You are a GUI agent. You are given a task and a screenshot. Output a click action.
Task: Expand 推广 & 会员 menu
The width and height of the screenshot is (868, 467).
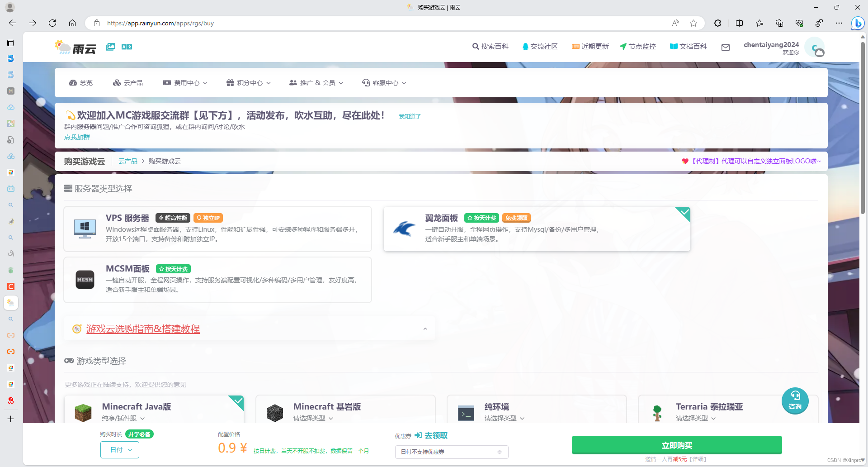point(316,83)
